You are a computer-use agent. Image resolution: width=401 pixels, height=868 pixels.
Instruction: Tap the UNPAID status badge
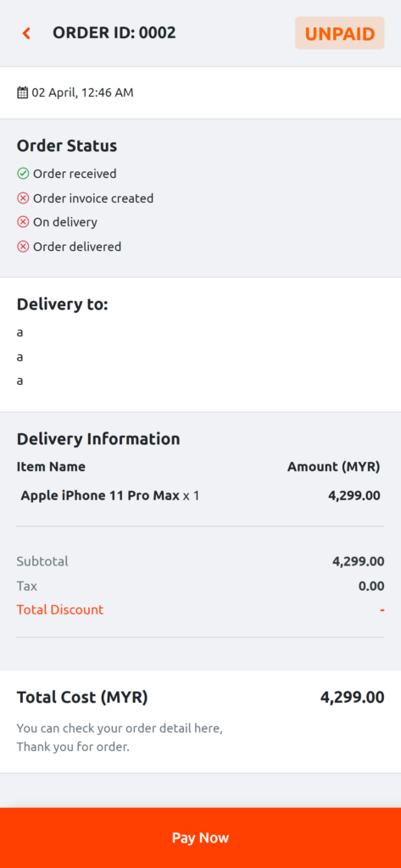(339, 33)
